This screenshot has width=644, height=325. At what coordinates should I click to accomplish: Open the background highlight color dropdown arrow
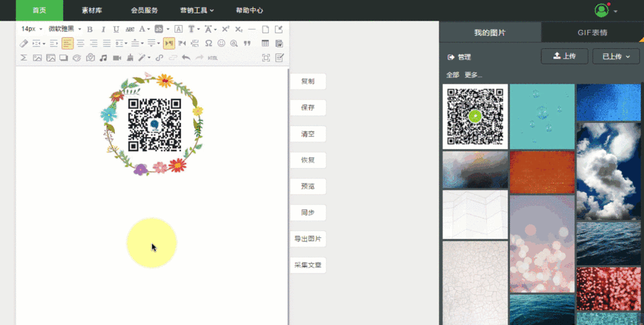pos(167,29)
